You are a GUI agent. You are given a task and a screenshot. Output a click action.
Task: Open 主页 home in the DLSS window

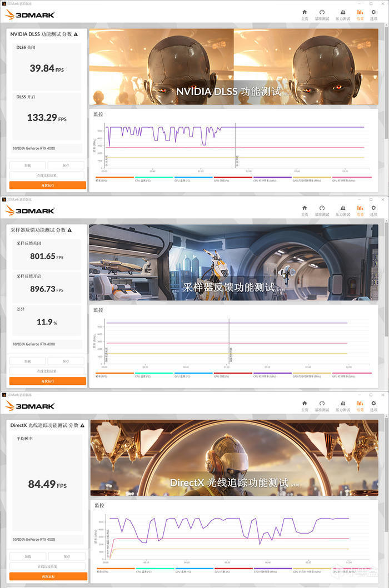click(x=305, y=15)
